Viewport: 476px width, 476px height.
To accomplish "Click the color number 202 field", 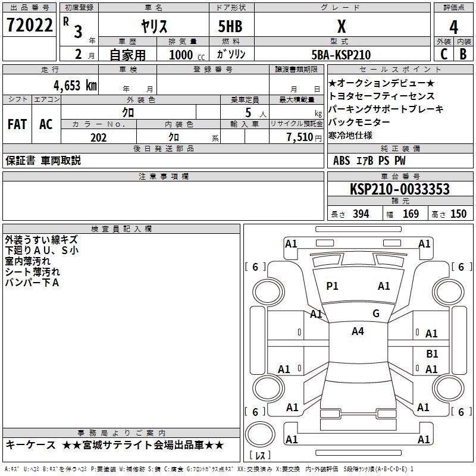I will click(x=99, y=137).
